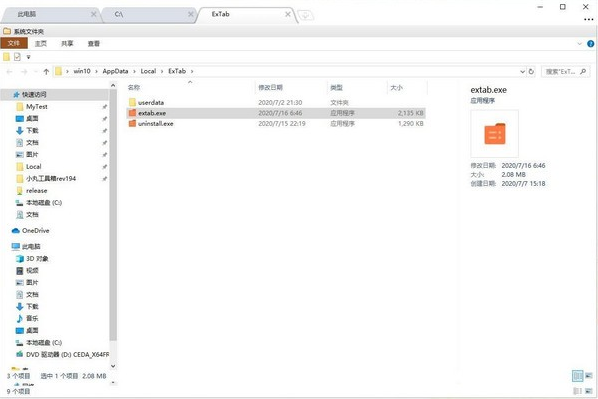Switch to the C:\ tab

[x=149, y=14]
